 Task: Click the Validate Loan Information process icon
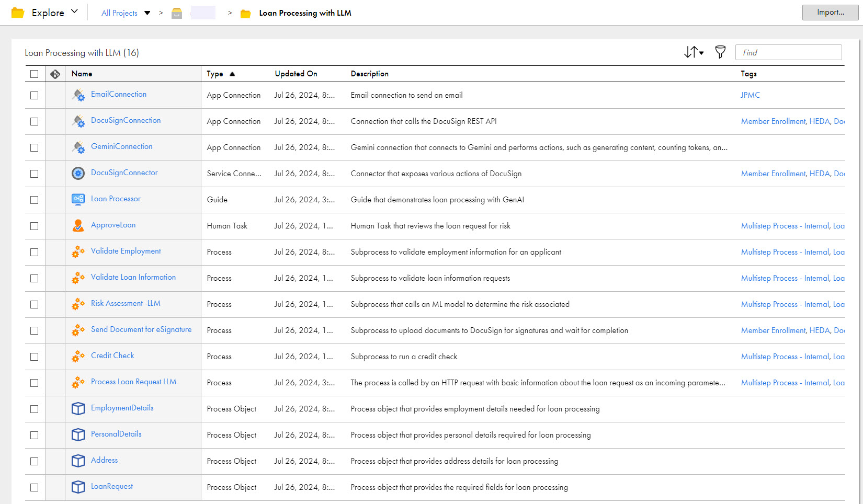point(78,278)
